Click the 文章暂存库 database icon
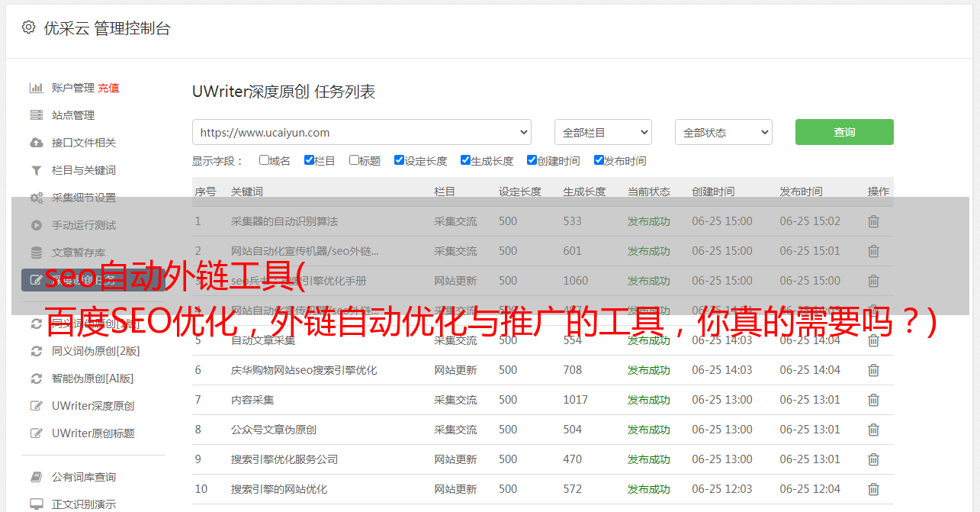980x512 pixels. [36, 253]
